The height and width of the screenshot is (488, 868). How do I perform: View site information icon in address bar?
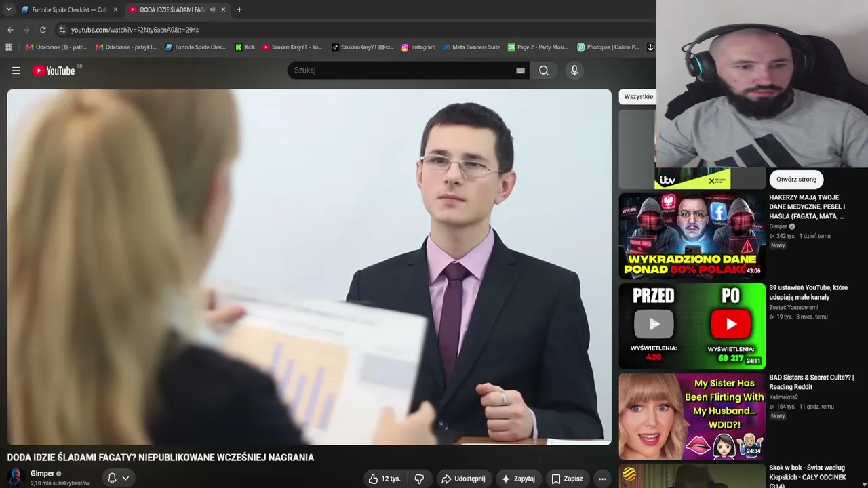click(x=62, y=30)
